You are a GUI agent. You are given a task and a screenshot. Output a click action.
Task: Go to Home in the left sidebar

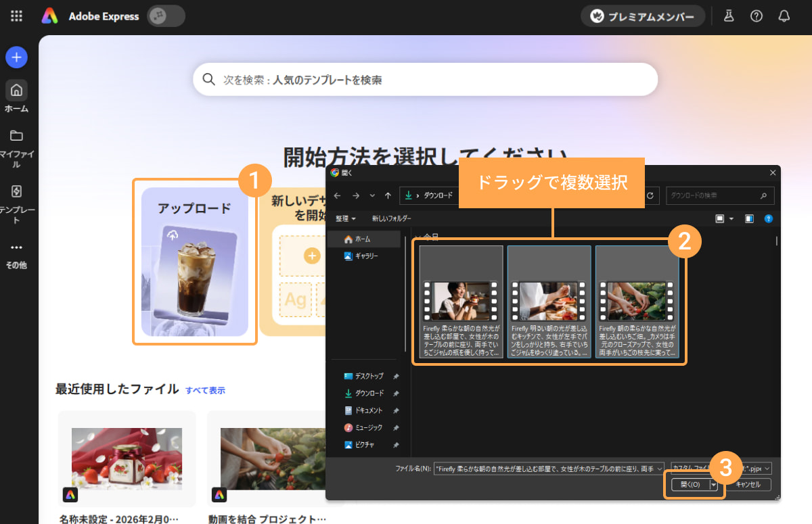pos(16,96)
